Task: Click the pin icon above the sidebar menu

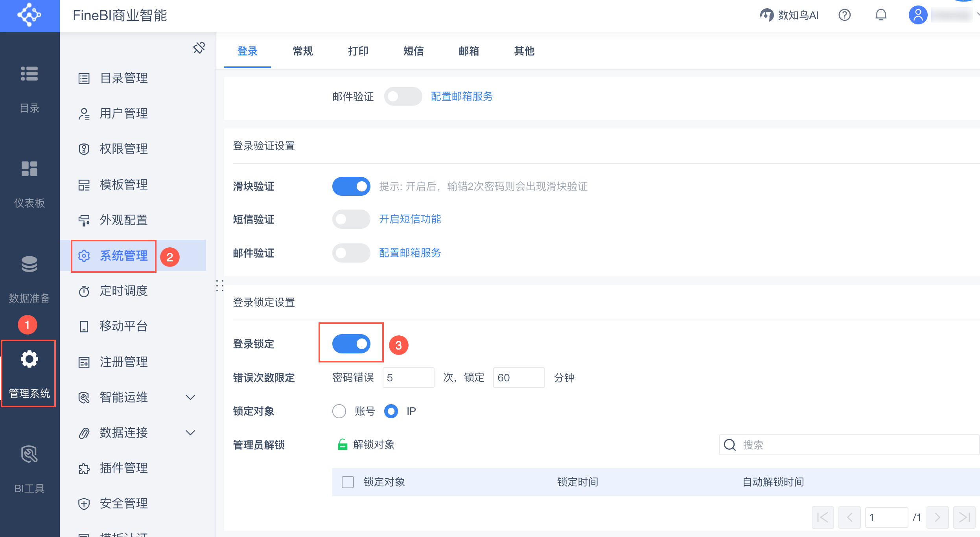Action: click(x=199, y=48)
